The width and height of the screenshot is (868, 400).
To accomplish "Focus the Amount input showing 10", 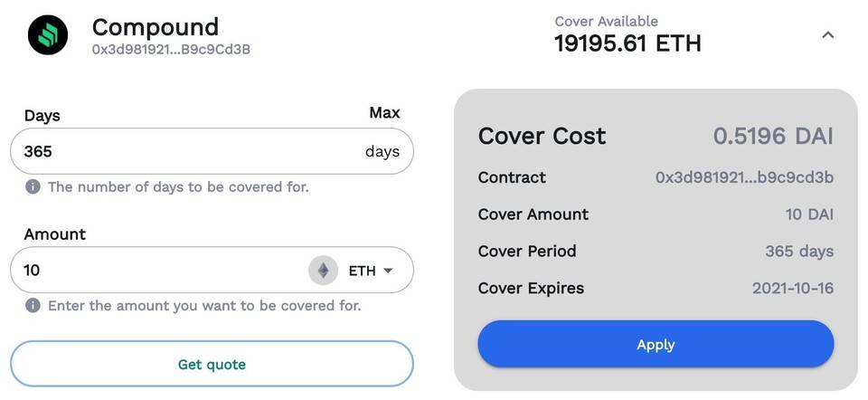I will coord(154,271).
